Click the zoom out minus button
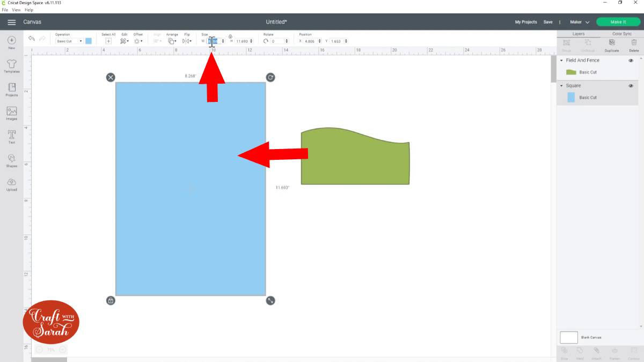644x362 pixels. [39, 350]
